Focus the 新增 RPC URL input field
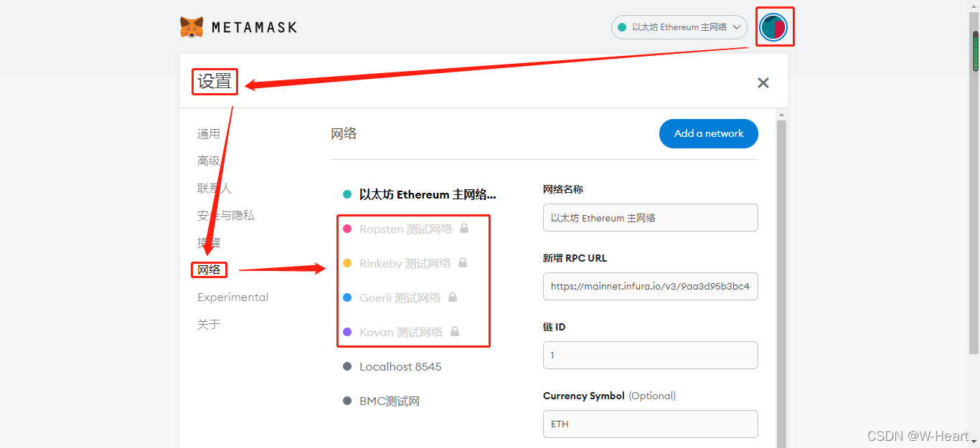This screenshot has width=980, height=448. tap(651, 286)
